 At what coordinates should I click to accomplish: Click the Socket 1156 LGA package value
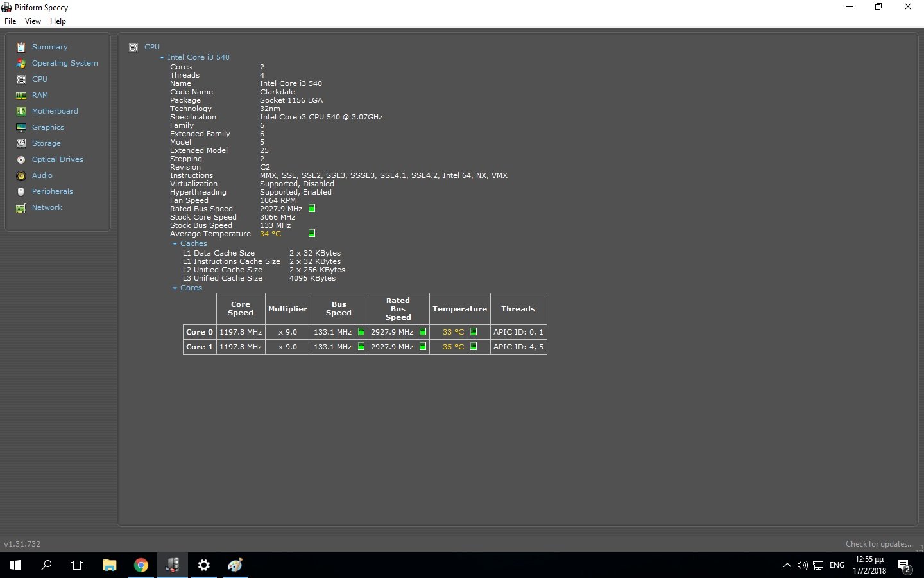pos(291,100)
